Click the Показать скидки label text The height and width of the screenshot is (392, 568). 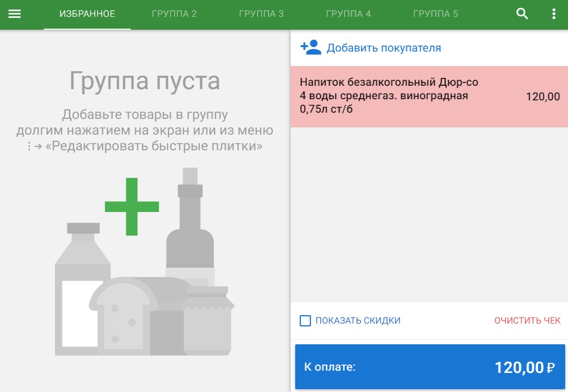click(358, 321)
